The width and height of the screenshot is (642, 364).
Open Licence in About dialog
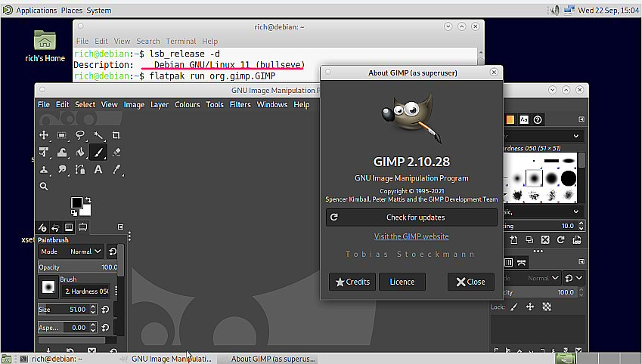(x=402, y=282)
